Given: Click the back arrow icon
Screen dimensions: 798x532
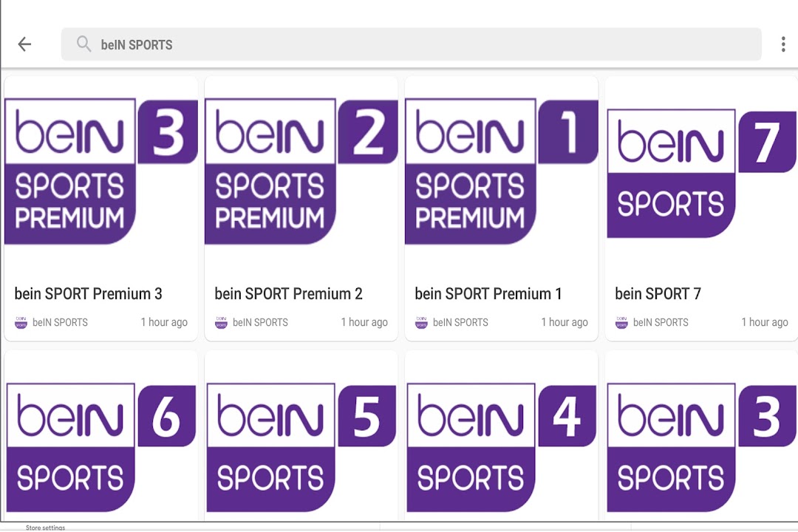Looking at the screenshot, I should (24, 44).
